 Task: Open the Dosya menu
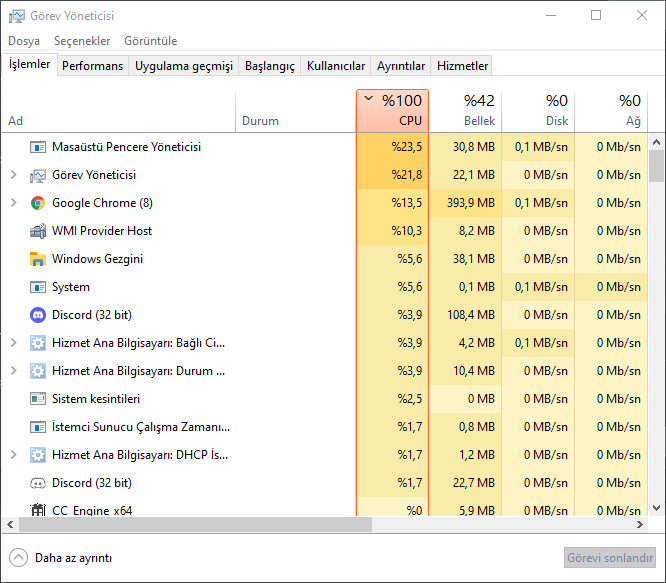pos(24,41)
